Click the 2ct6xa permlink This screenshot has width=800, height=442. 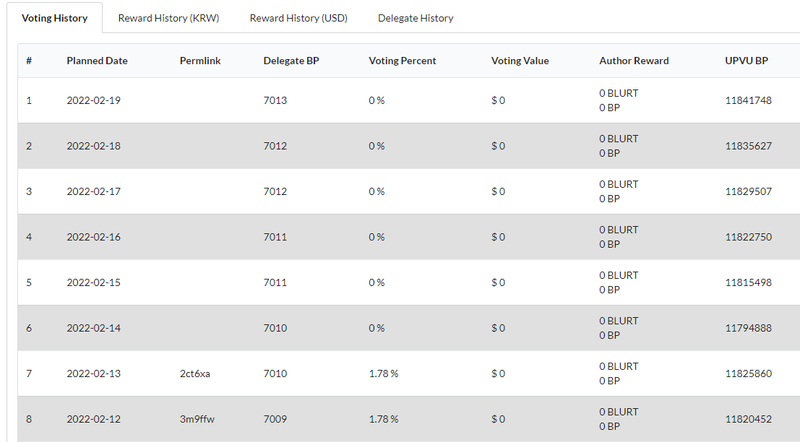[x=196, y=374]
